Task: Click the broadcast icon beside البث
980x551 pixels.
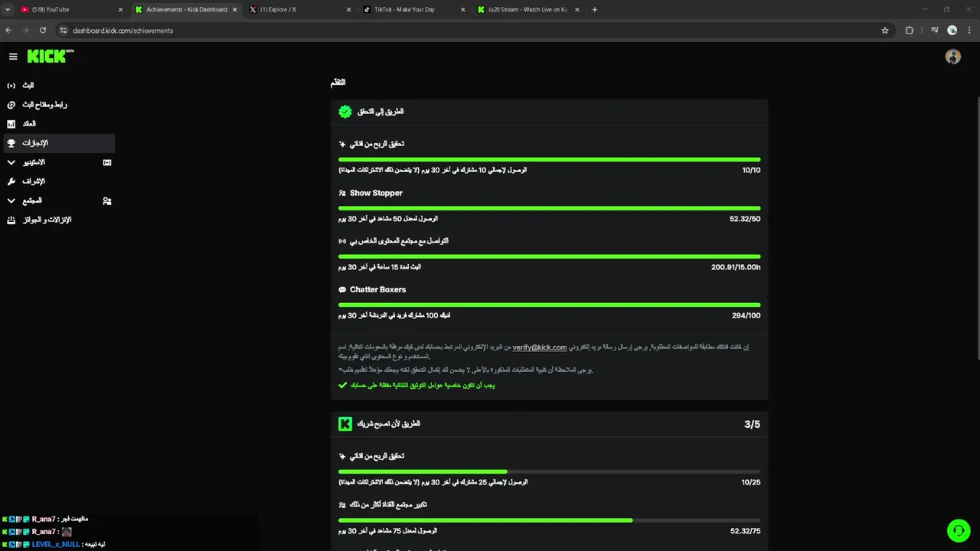Action: pyautogui.click(x=11, y=86)
